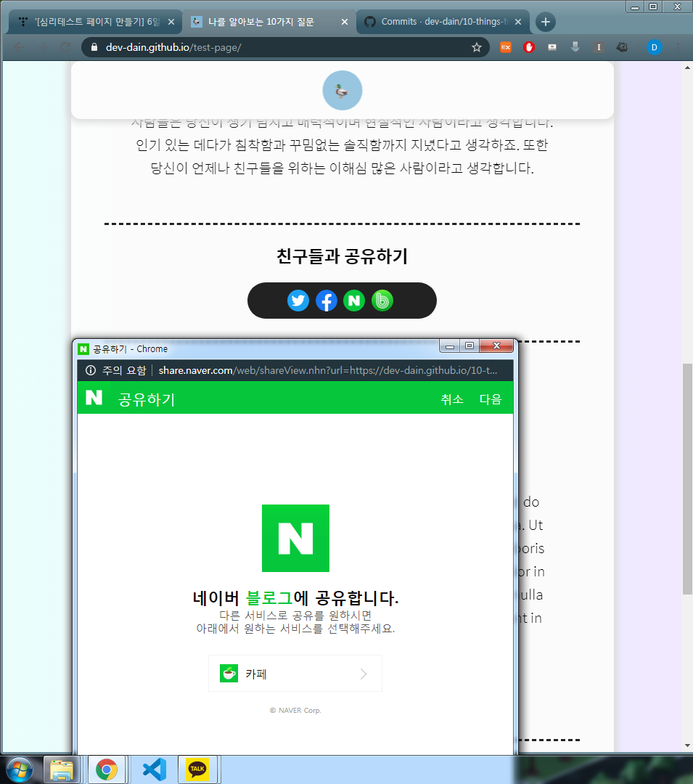Bookmark the page with star icon
The image size is (693, 784).
coord(477,47)
